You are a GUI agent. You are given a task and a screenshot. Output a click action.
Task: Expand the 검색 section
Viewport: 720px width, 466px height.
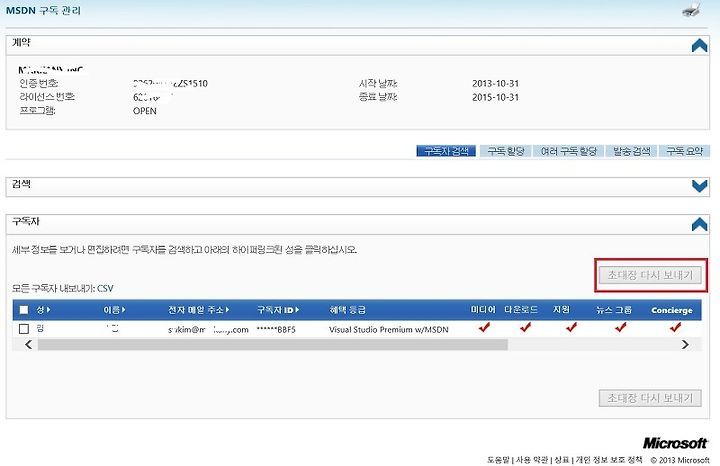click(x=699, y=186)
